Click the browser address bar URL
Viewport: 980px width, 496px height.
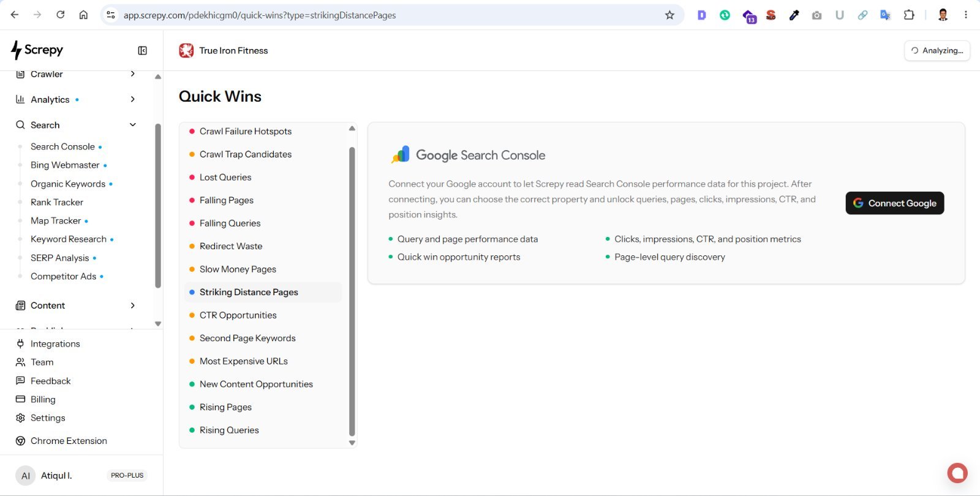coord(260,15)
